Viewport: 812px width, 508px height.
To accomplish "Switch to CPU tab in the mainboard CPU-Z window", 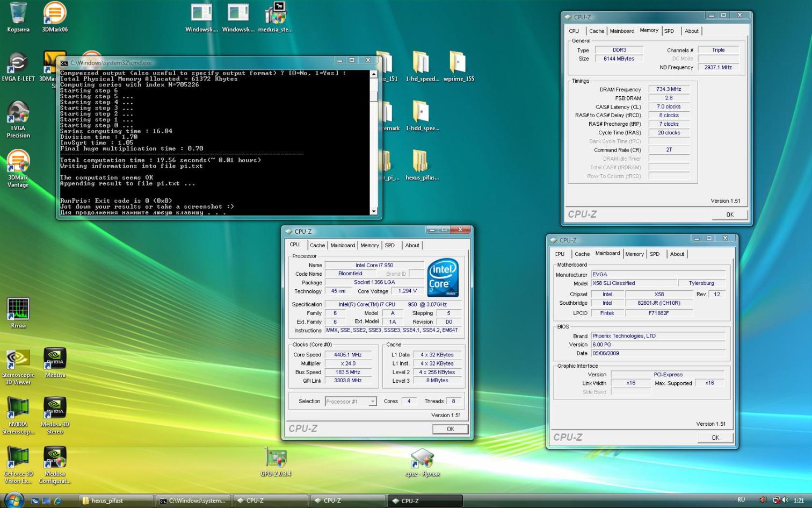I will click(x=559, y=254).
